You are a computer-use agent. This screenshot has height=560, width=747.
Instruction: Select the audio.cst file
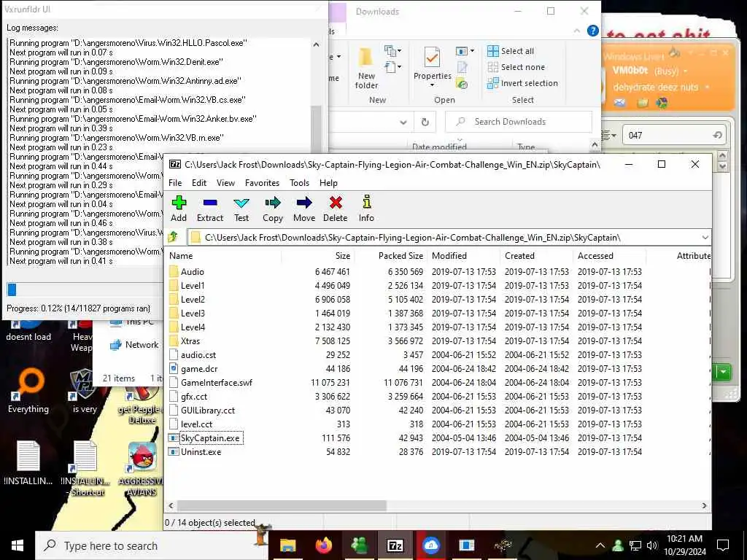[x=198, y=355]
